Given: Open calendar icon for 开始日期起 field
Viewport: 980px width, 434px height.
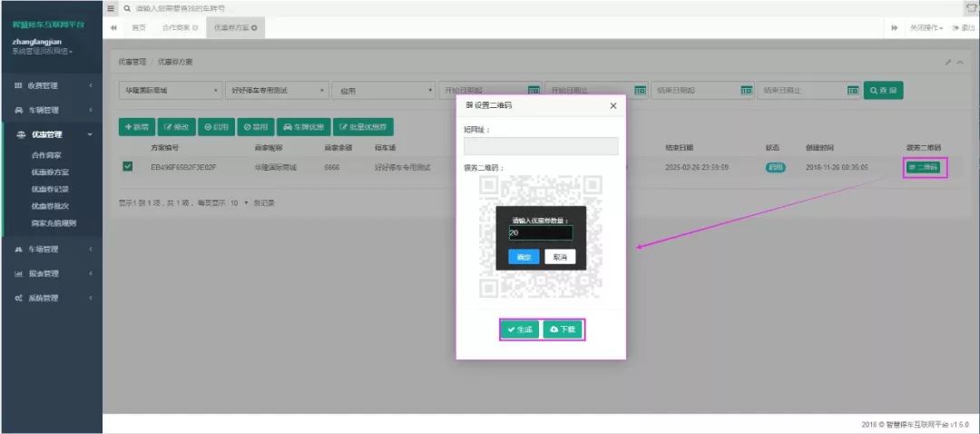Looking at the screenshot, I should pyautogui.click(x=534, y=90).
